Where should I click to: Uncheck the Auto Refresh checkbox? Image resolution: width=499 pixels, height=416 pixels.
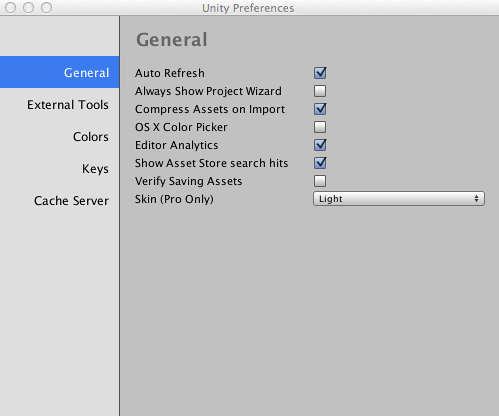(320, 73)
